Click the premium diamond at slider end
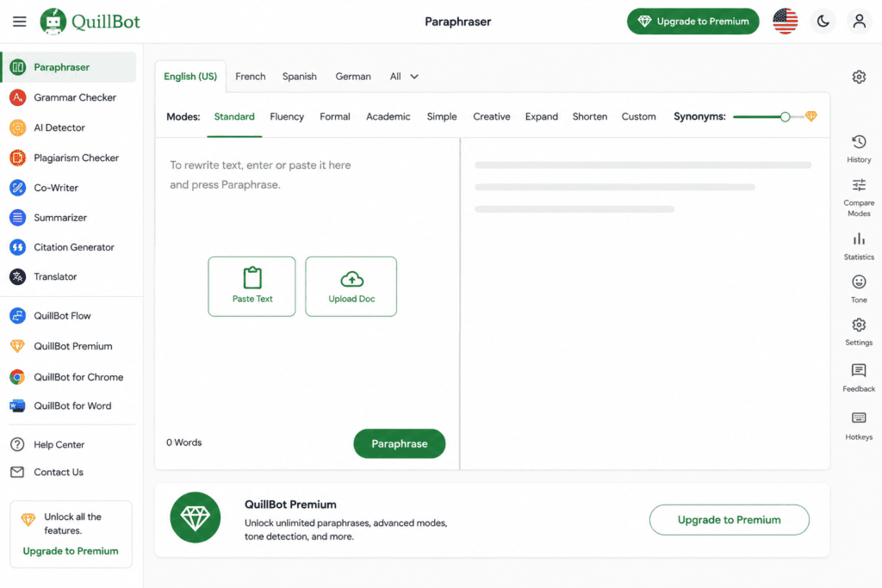This screenshot has height=588, width=882. click(811, 116)
